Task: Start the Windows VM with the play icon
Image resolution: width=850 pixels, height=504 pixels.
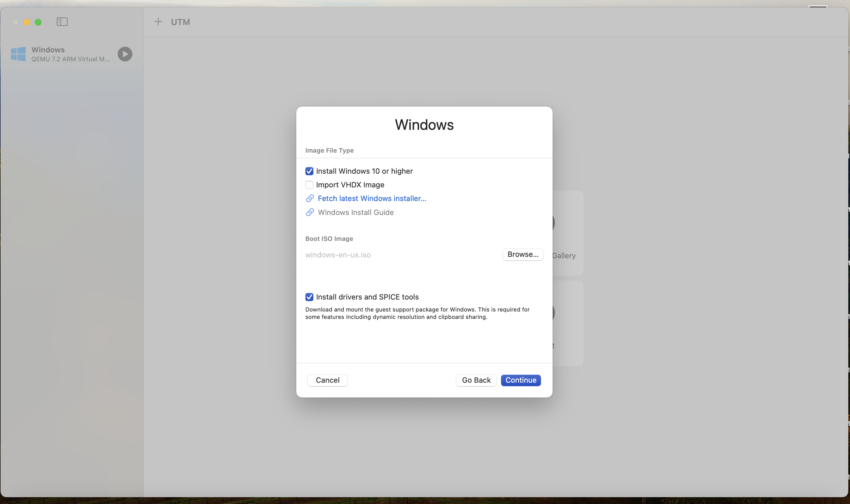Action: (x=125, y=54)
